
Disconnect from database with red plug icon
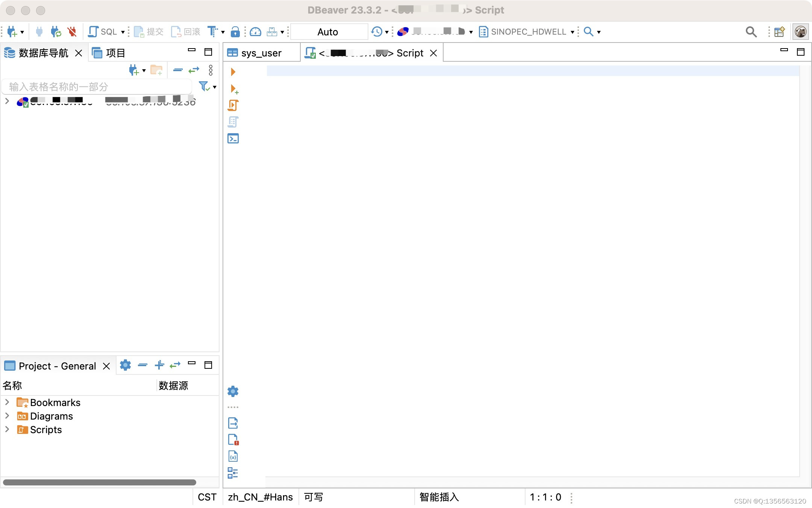pyautogui.click(x=72, y=32)
